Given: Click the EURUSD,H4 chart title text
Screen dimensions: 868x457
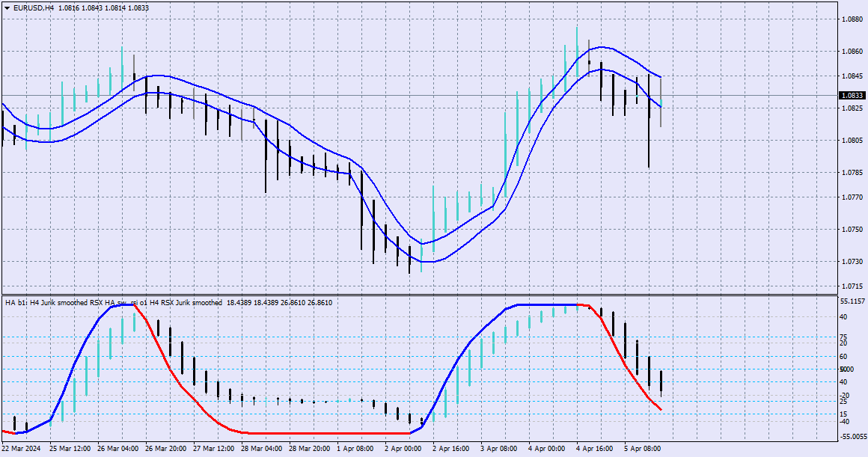Looking at the screenshot, I should point(33,8).
